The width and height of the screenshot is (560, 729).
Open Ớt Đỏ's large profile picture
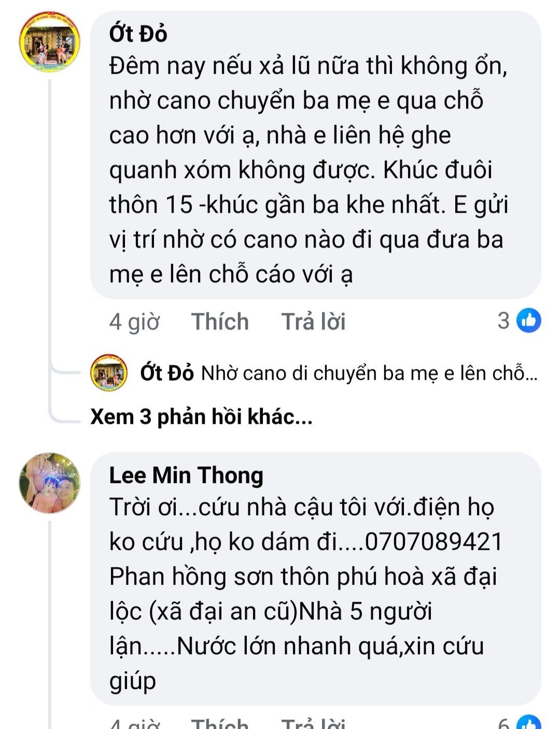49,42
